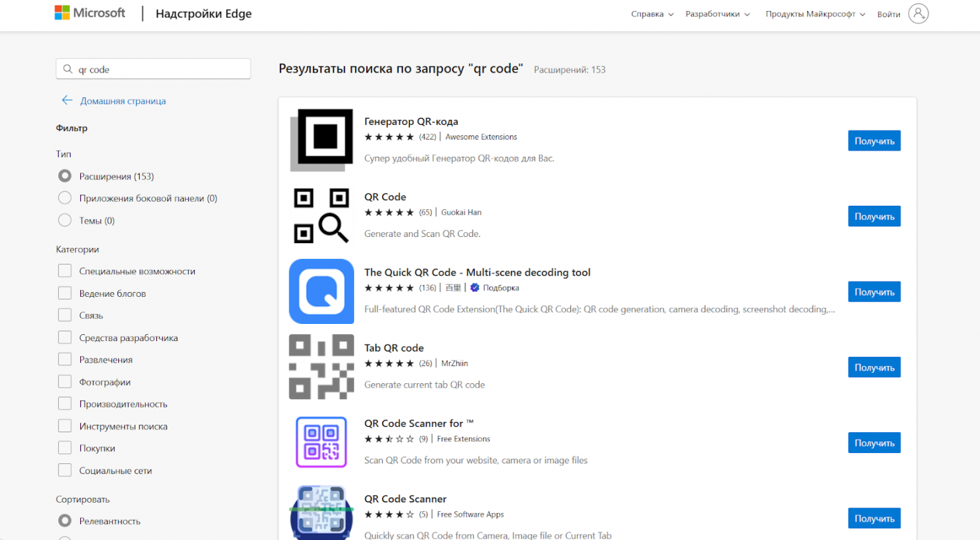
Task: Click star rating of Генератор QR-кода
Action: pyautogui.click(x=389, y=137)
